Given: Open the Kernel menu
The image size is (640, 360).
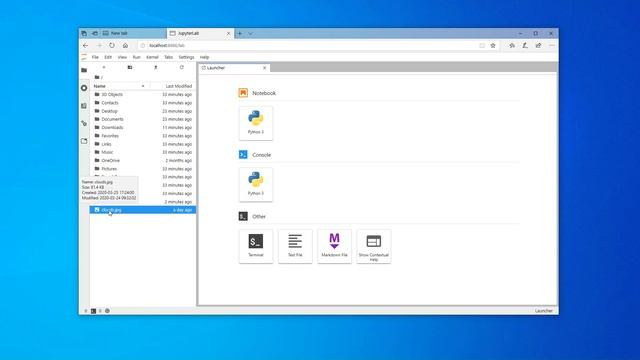Looking at the screenshot, I should (152, 57).
